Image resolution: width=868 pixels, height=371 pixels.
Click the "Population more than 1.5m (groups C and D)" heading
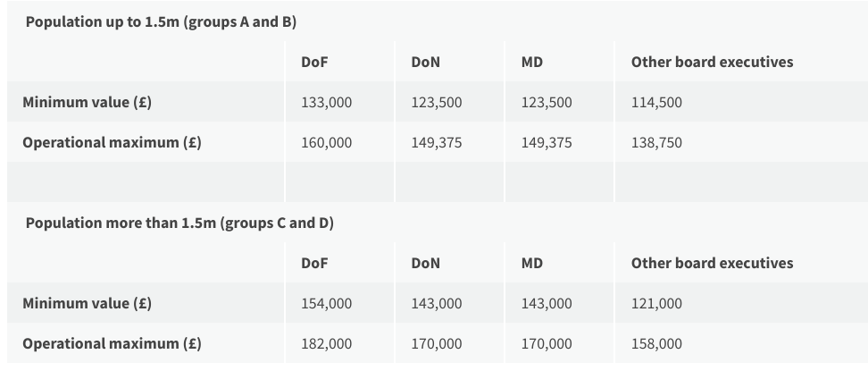click(179, 223)
